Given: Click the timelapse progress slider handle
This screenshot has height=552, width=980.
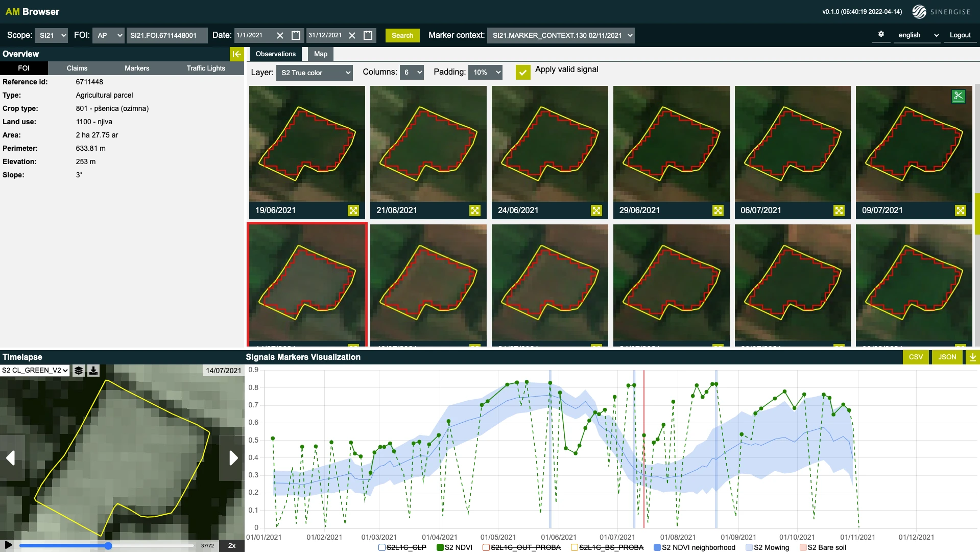Looking at the screenshot, I should click(x=108, y=546).
